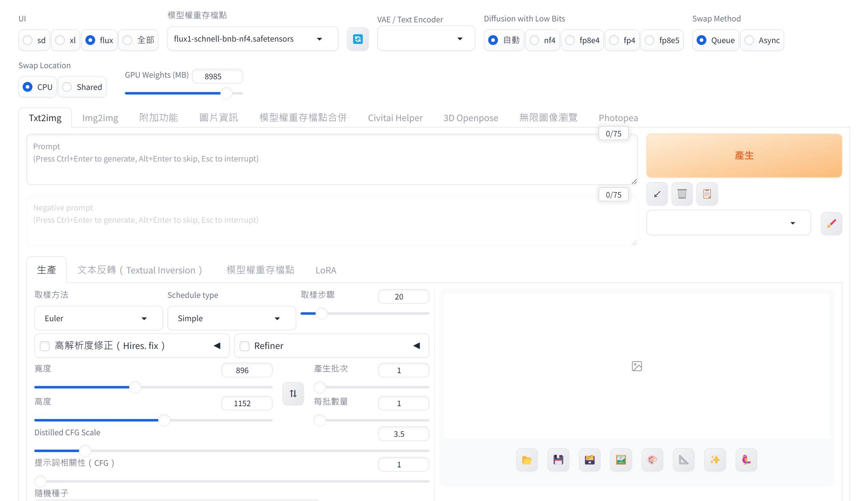Viewport: 868px width, 501px height.
Task: Click the parrot icon under gallery
Action: click(746, 460)
